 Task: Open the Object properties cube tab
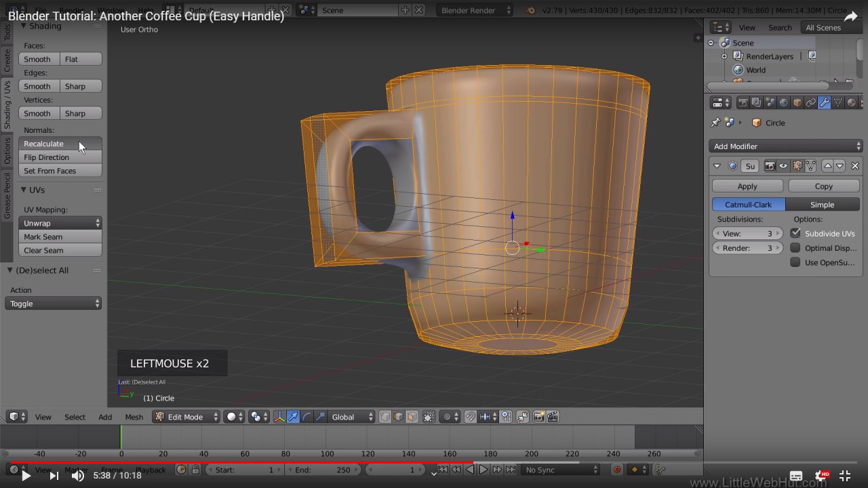pyautogui.click(x=797, y=102)
